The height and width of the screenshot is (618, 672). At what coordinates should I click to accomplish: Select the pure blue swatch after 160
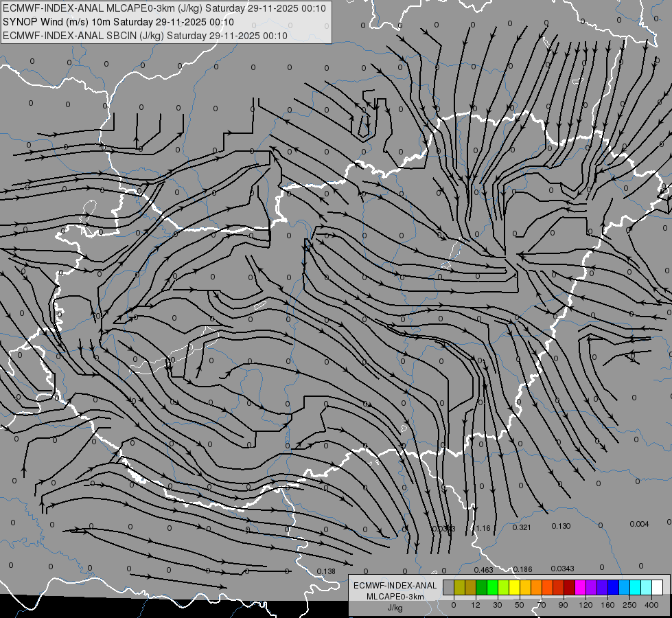(613, 587)
